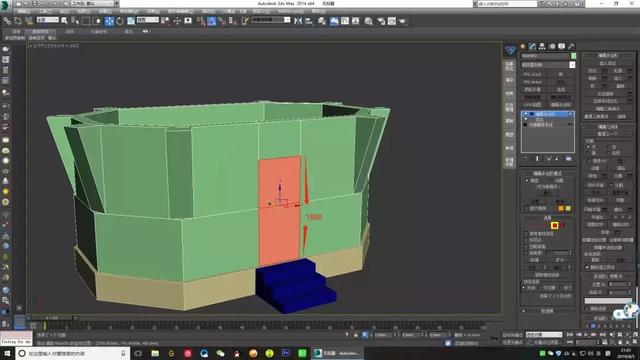Click the Unlink Selection tool
Screen dimensions: 640x360
[18, 21]
